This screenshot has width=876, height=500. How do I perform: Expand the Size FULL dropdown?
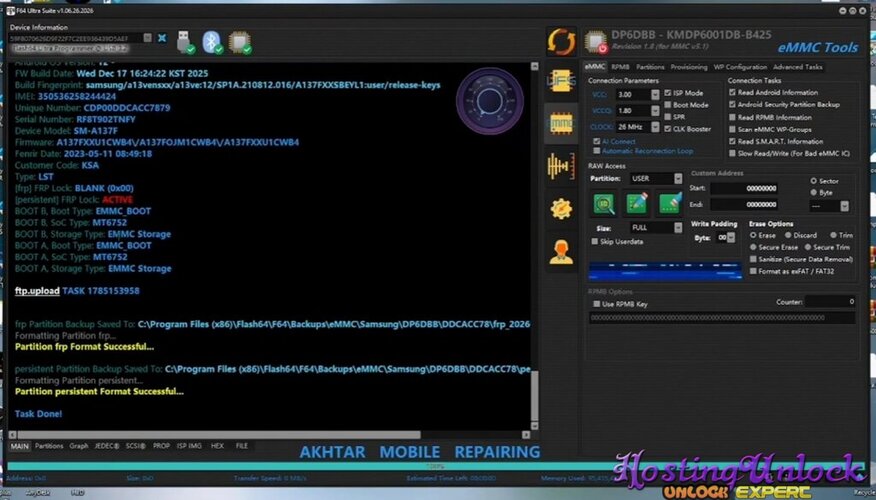tap(656, 227)
